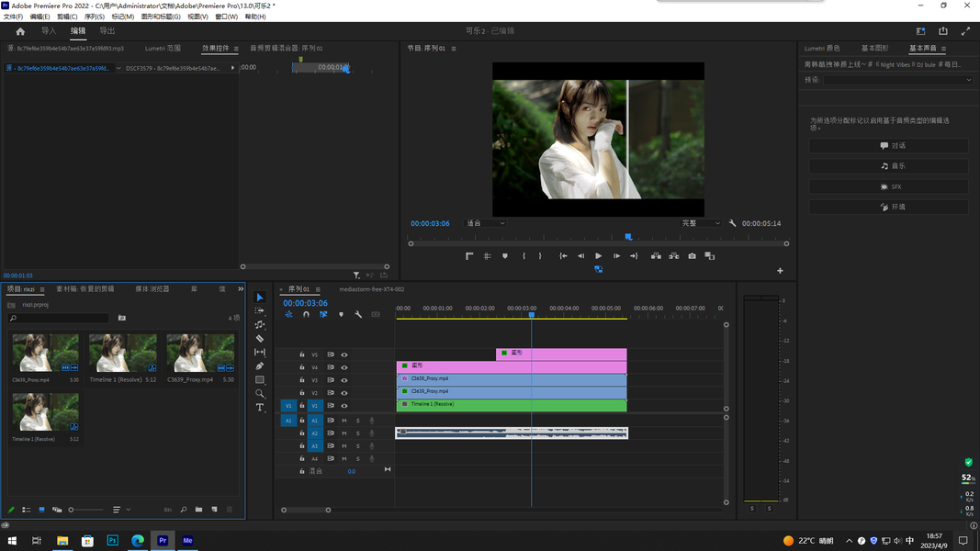Image resolution: width=980 pixels, height=551 pixels.
Task: Open the 序列(S) menu
Action: (95, 17)
